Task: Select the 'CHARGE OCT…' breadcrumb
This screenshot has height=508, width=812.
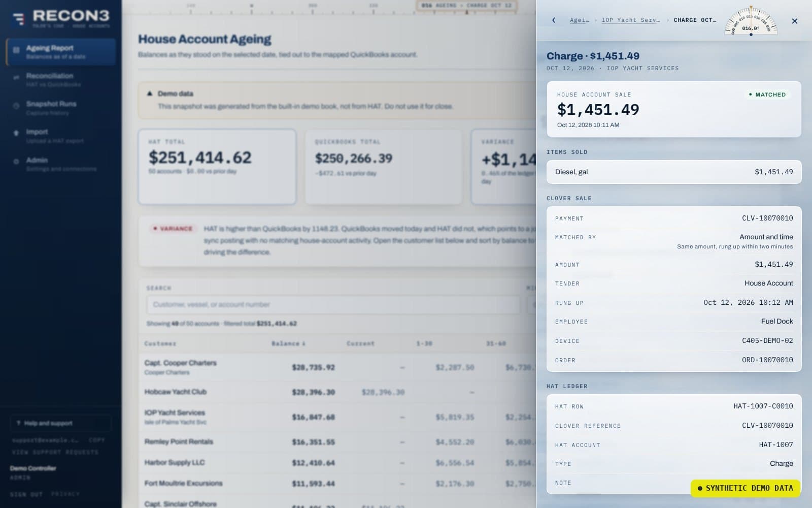Action: 695,20
